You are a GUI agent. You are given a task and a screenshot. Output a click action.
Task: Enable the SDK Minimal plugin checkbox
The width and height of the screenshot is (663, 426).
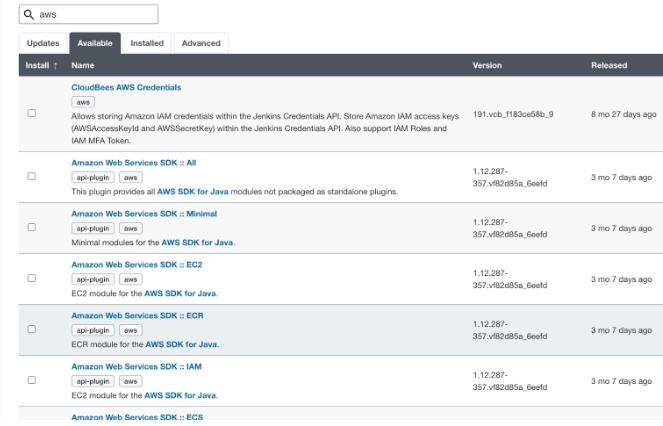pyautogui.click(x=32, y=227)
